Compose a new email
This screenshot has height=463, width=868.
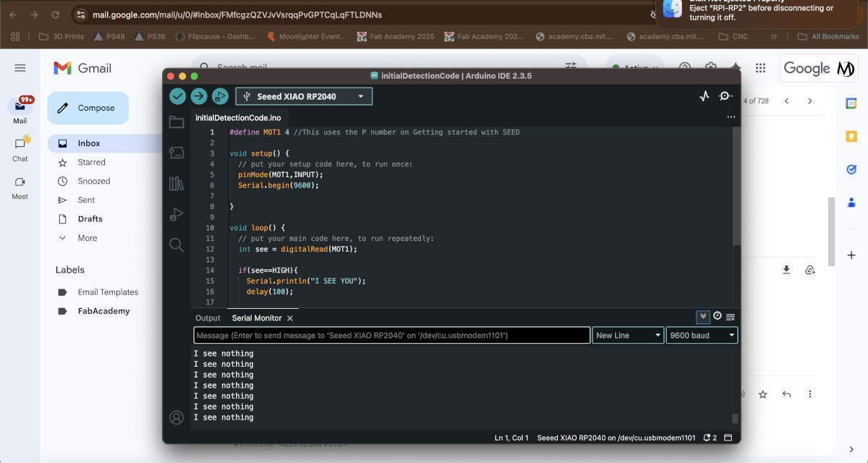[x=88, y=108]
